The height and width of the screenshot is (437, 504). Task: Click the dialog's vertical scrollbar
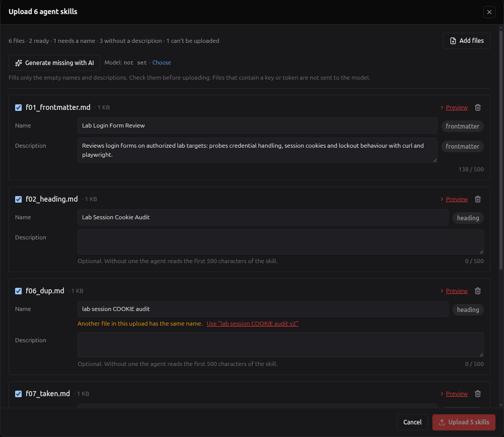click(x=501, y=150)
